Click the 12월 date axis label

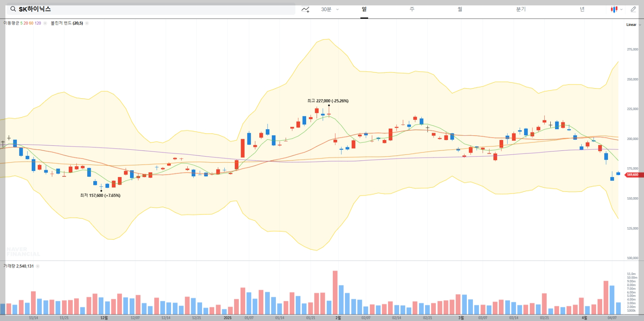click(104, 318)
